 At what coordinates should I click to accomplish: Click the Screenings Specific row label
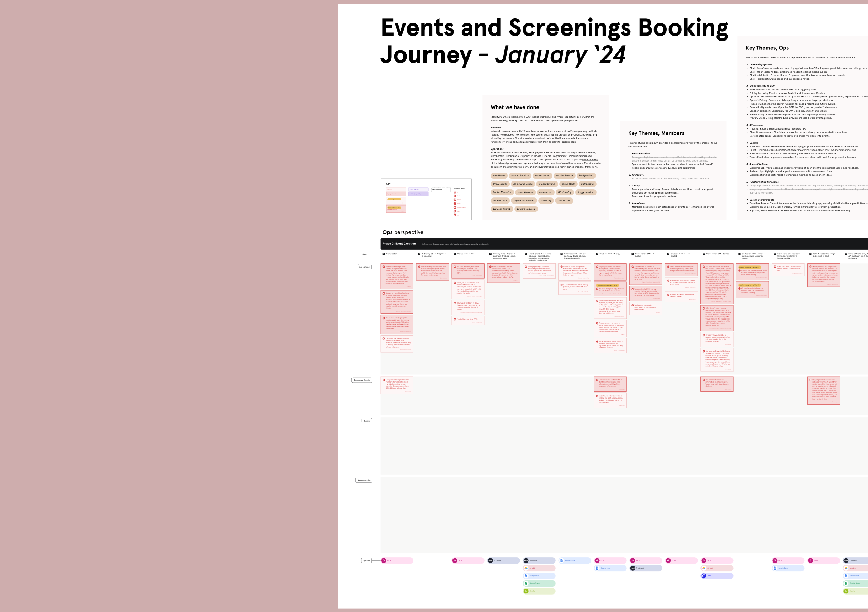[362, 380]
